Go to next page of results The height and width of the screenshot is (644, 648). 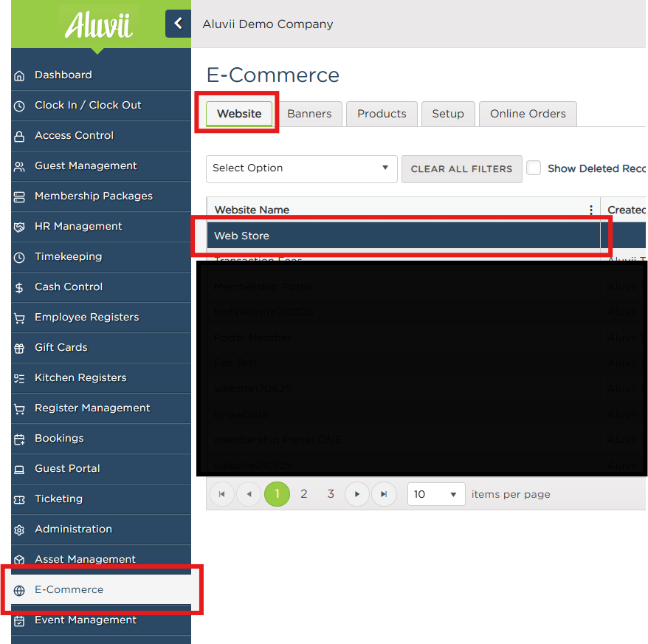(x=357, y=494)
